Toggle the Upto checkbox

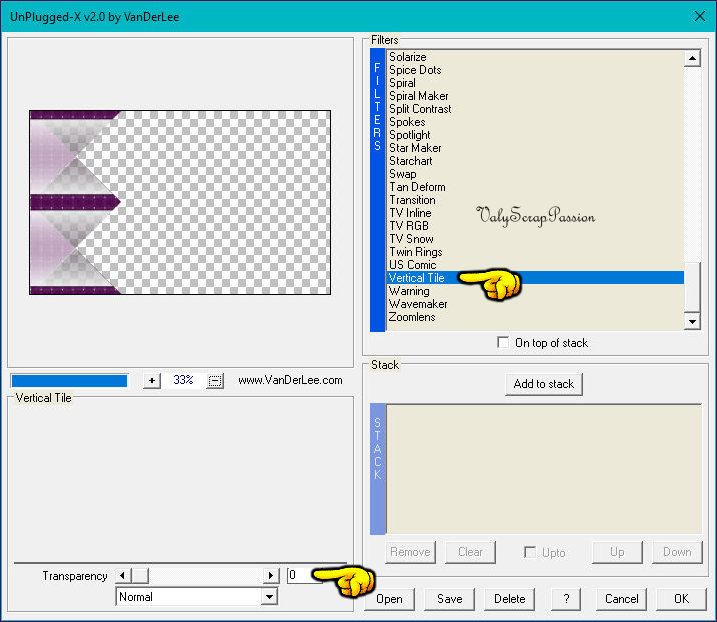click(x=531, y=552)
